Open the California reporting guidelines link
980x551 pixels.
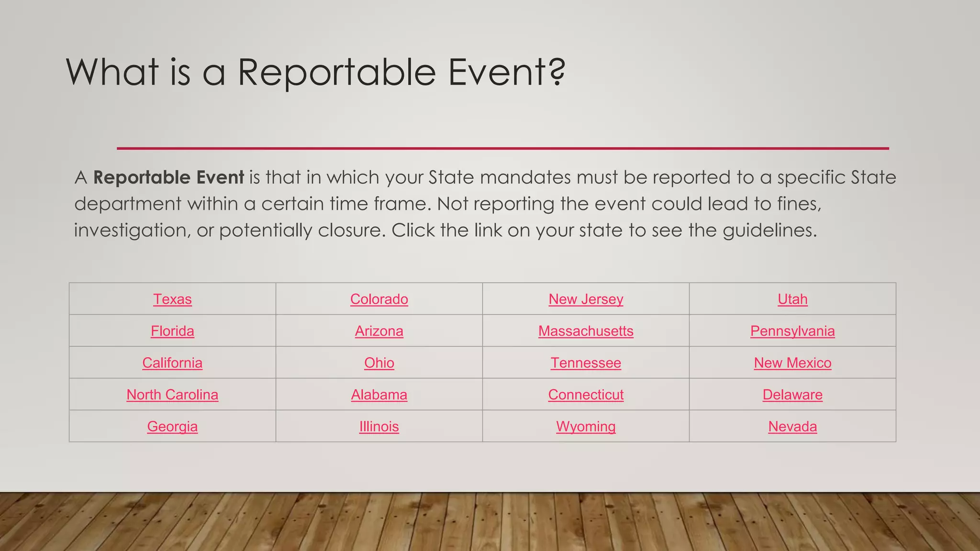tap(172, 363)
